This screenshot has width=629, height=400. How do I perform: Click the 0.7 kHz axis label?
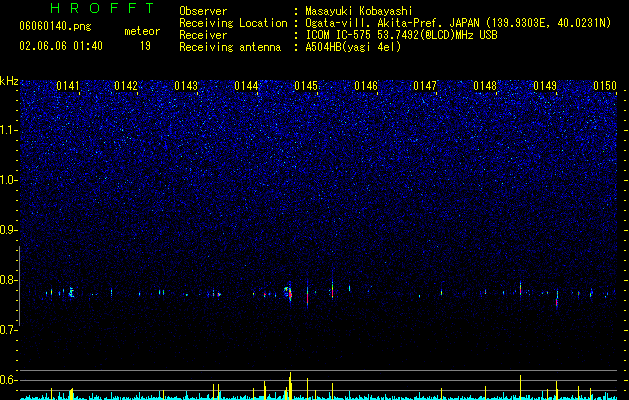pos(9,330)
